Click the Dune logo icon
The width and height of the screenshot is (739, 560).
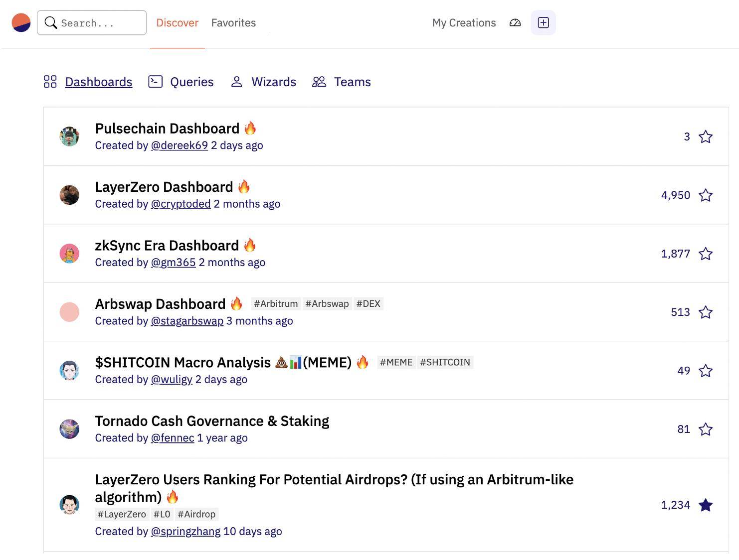point(21,22)
